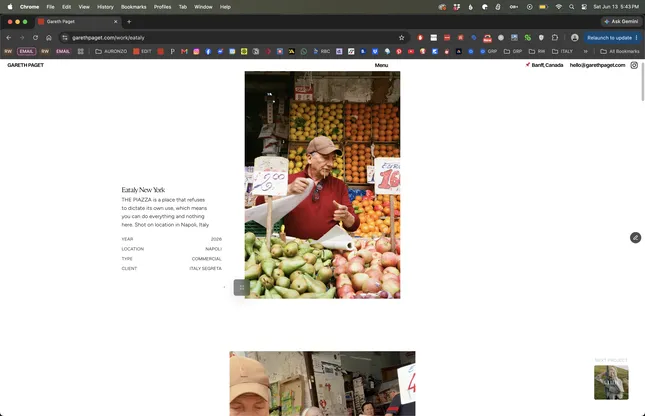This screenshot has width=645, height=416.
Task: Open the RW bookmarks folder
Action: (537, 51)
